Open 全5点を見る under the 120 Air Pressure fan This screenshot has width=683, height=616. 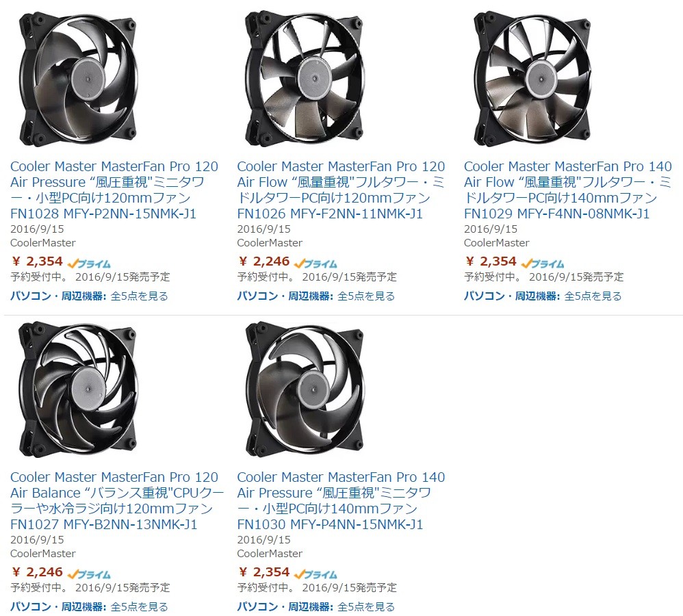point(140,296)
